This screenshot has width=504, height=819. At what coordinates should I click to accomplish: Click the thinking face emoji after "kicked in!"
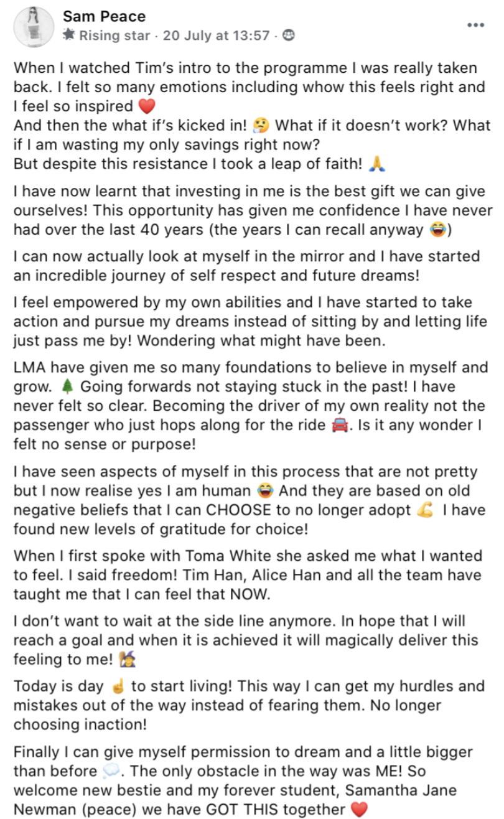(x=259, y=126)
